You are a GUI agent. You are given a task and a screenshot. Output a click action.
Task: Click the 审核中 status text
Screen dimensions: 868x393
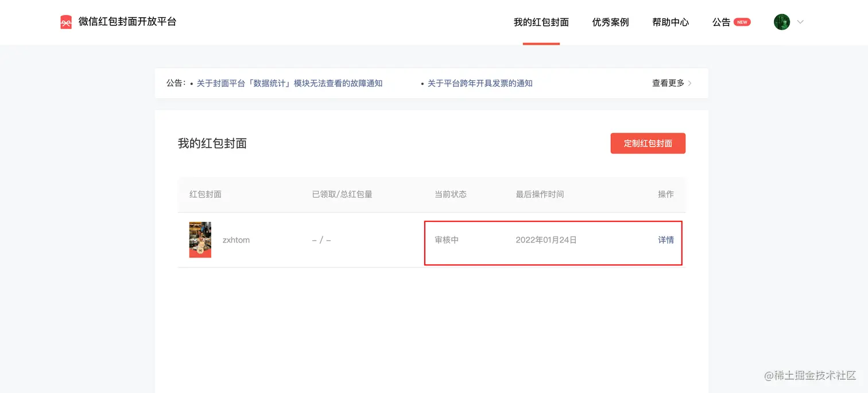[447, 240]
